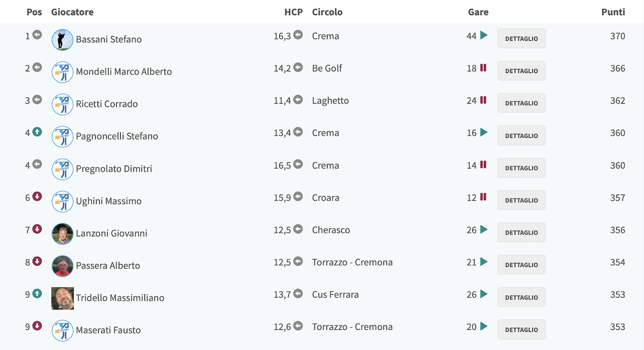The width and height of the screenshot is (644, 350).
Task: Click the grey arrow icon next to HCP 11,4
Action: 298,100
